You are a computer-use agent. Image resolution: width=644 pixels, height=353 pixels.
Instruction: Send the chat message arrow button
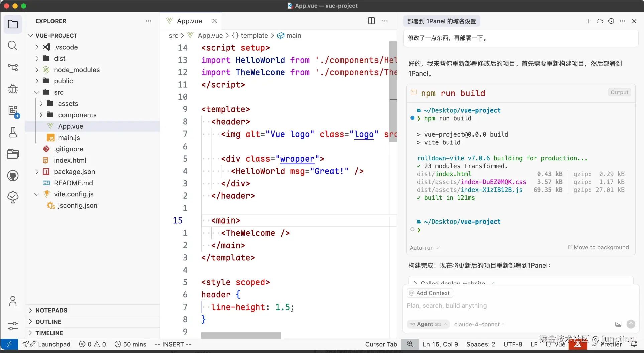[631, 324]
